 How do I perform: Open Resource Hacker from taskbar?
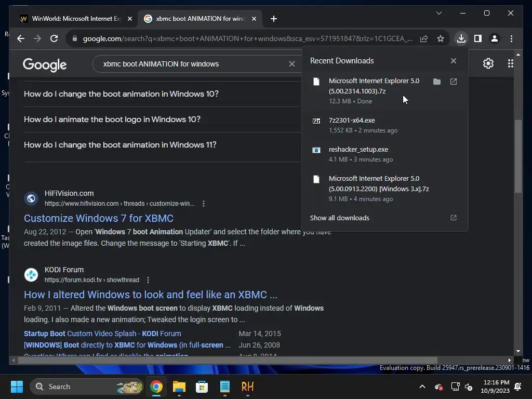click(247, 387)
